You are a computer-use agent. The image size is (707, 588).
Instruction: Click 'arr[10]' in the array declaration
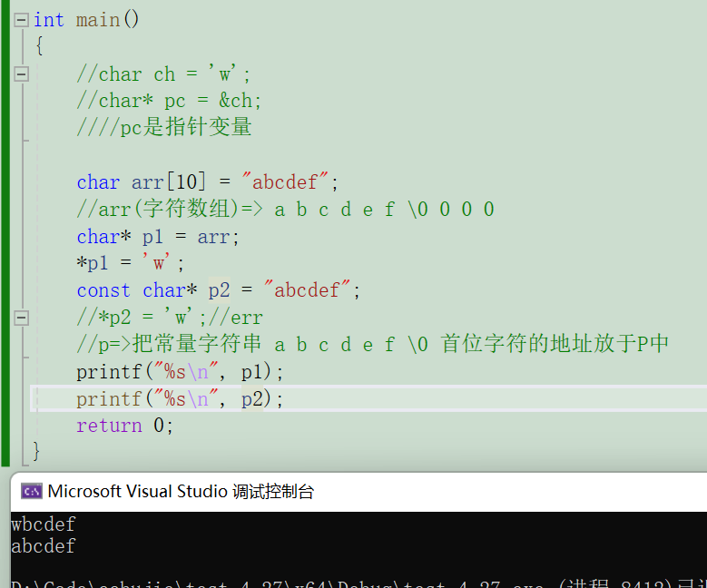click(169, 182)
